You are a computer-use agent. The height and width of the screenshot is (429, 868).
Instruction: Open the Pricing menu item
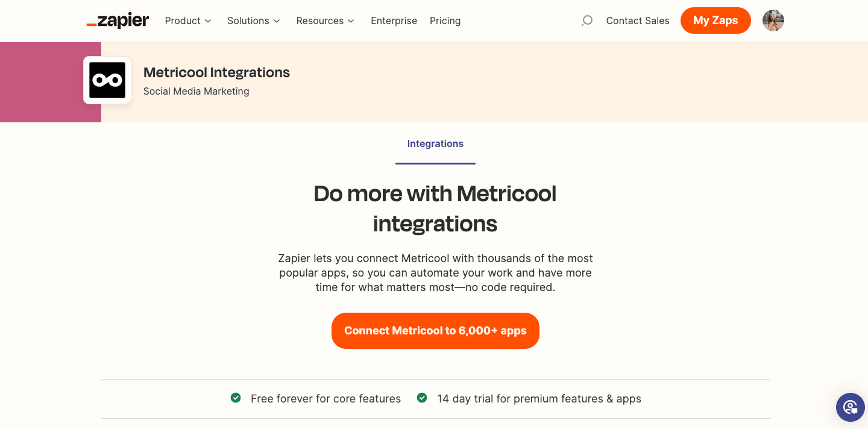(x=445, y=20)
